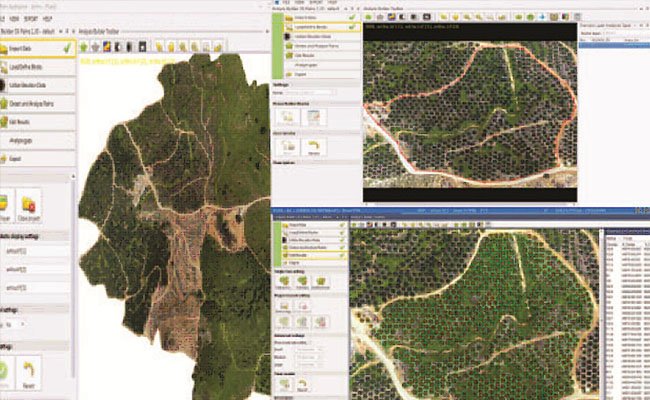650x400 pixels.
Task: Click first yellow hand toolbar icon in left window
Action: click(x=160, y=47)
